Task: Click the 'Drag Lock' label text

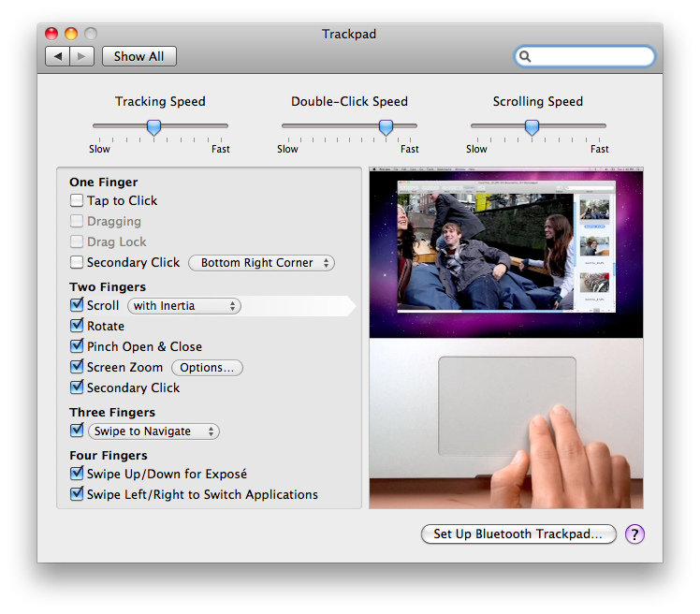Action: click(117, 241)
